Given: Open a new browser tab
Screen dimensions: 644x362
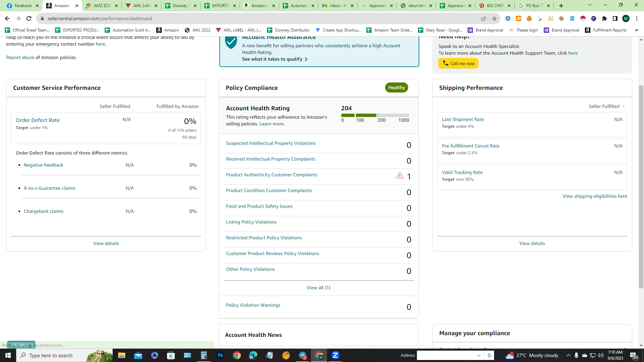Looking at the screenshot, I should pos(561,6).
